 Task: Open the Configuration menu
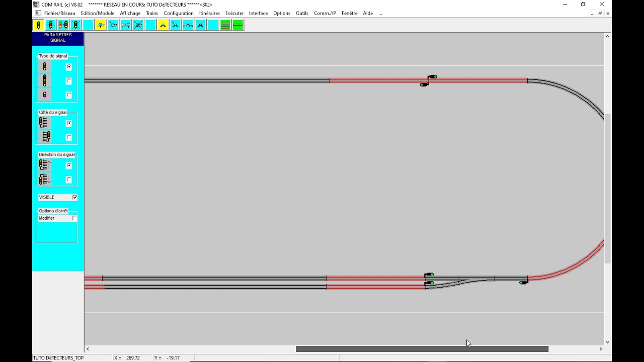[179, 13]
